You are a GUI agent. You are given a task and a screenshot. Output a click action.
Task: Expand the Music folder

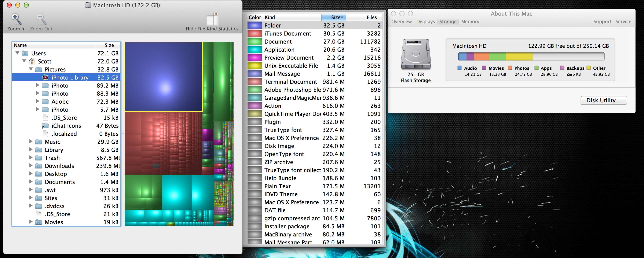pos(31,141)
